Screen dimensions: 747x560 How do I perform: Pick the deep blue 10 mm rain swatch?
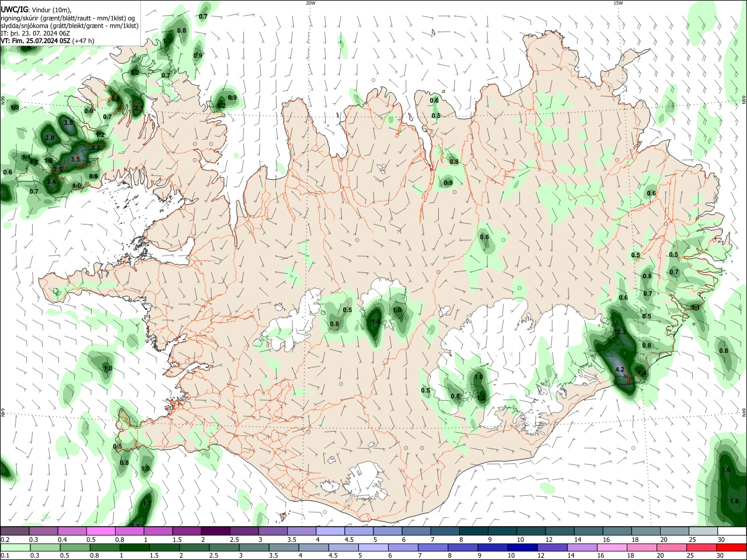point(522,548)
